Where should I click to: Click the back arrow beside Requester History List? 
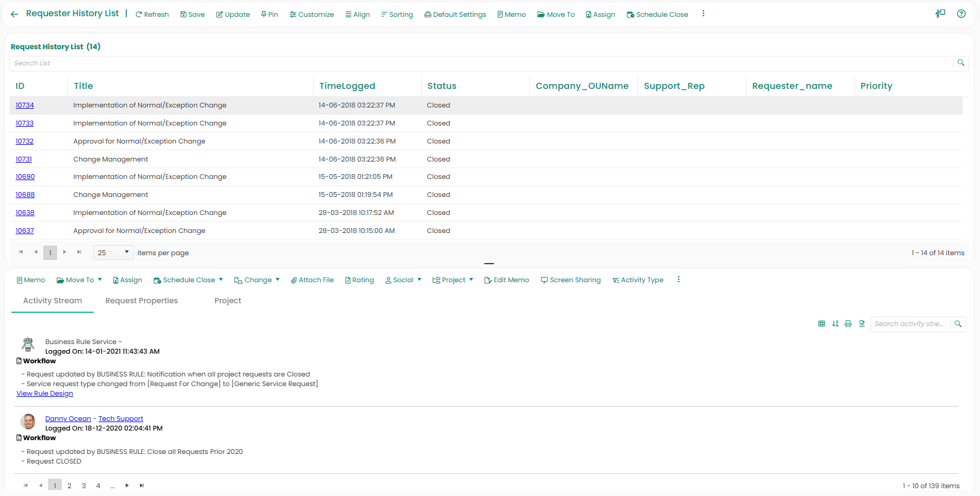point(14,14)
